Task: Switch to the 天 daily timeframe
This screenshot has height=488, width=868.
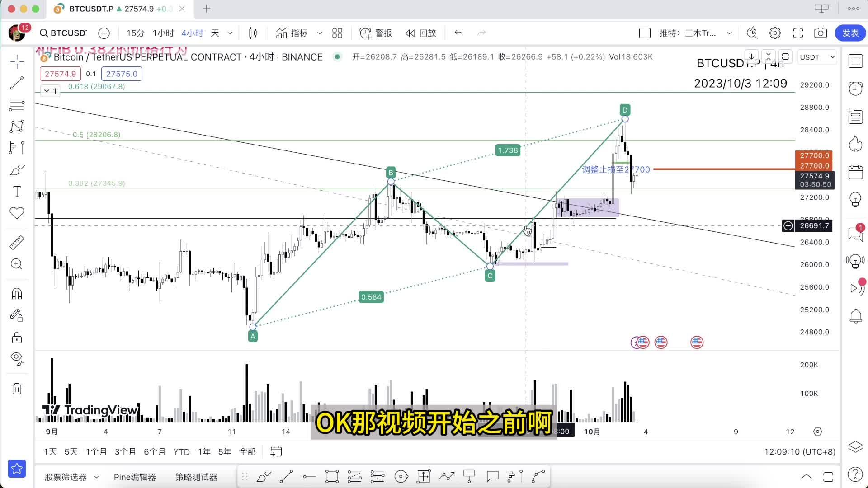Action: pos(215,33)
